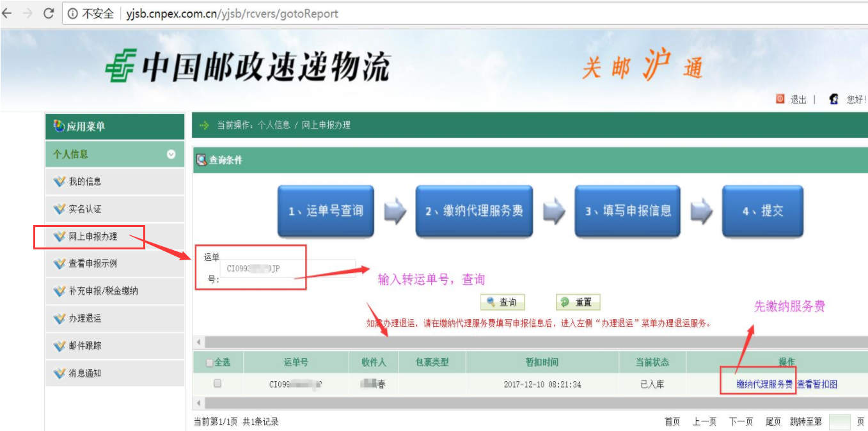Click the 当前状态 column header

tap(652, 363)
